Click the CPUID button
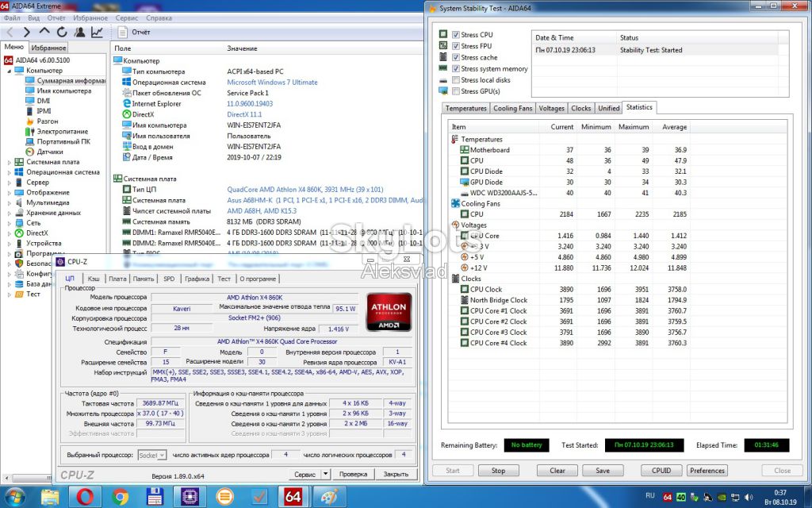812x508 pixels. coord(661,471)
